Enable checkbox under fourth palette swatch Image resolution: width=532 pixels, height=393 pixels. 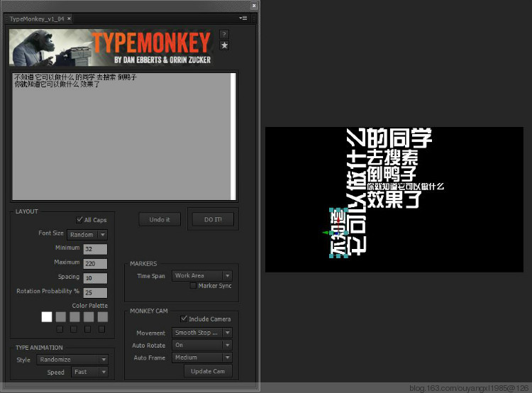87,329
